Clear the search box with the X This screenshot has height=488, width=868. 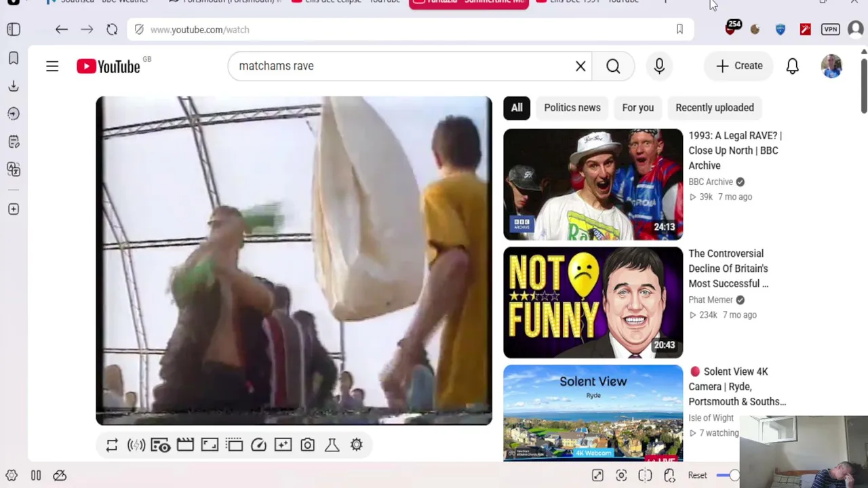coord(580,66)
